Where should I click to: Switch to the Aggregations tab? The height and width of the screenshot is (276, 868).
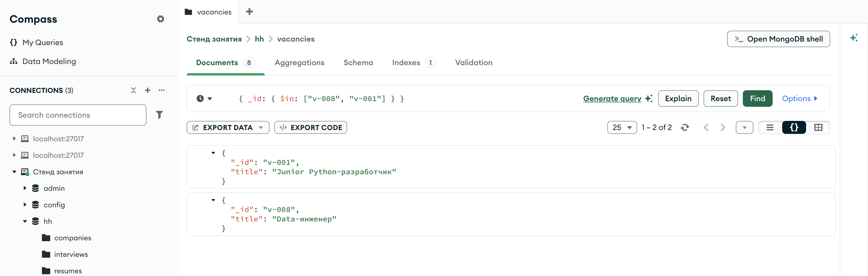click(x=299, y=63)
